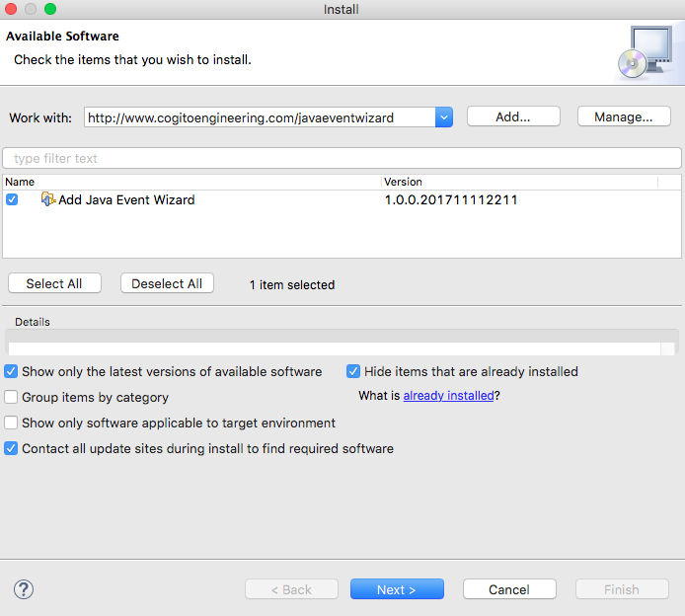The width and height of the screenshot is (685, 616).
Task: Click the help question mark icon
Action: tap(24, 589)
